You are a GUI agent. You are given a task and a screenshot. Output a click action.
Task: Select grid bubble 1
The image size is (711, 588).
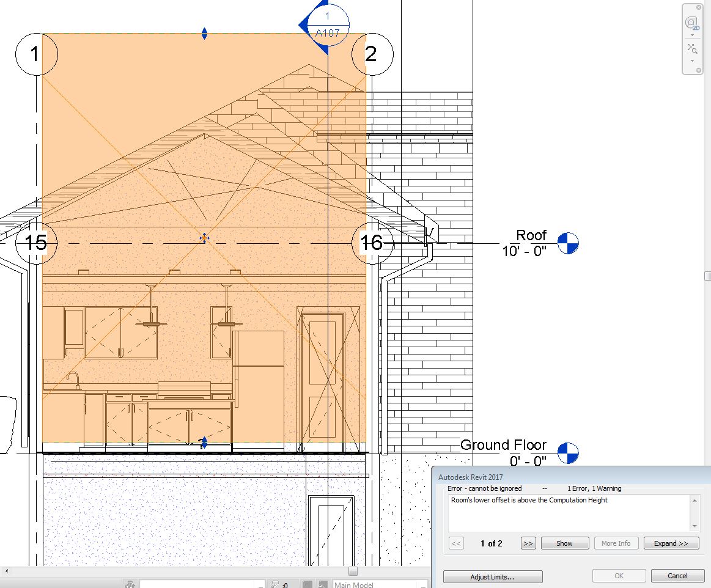point(36,54)
